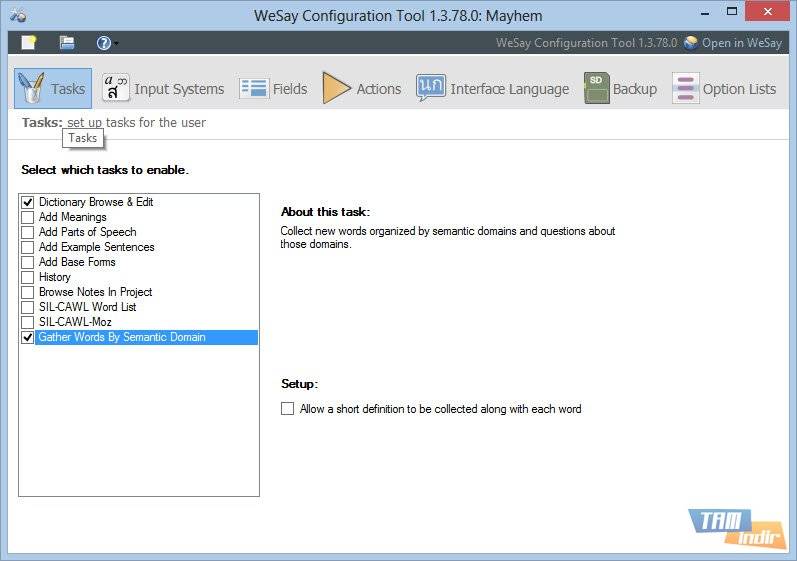Go to the Actions section

pos(362,89)
